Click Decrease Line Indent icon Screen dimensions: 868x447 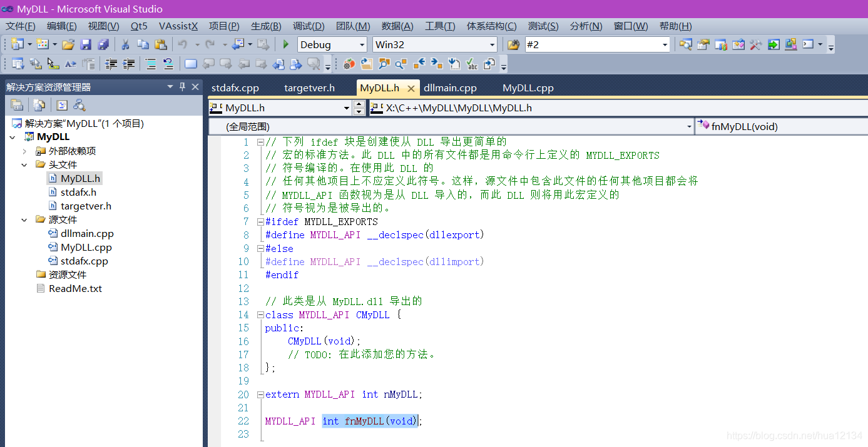(x=111, y=64)
